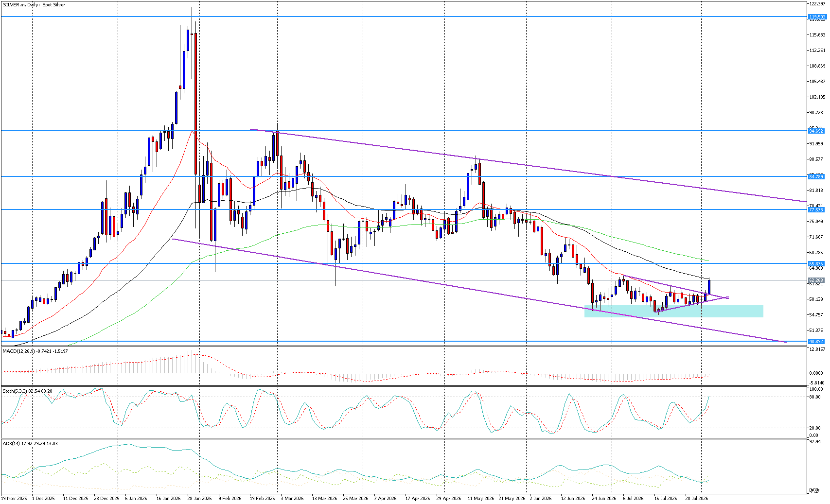Select the 65.876 blue price level label
Image resolution: width=830 pixels, height=504 pixels.
point(816,263)
